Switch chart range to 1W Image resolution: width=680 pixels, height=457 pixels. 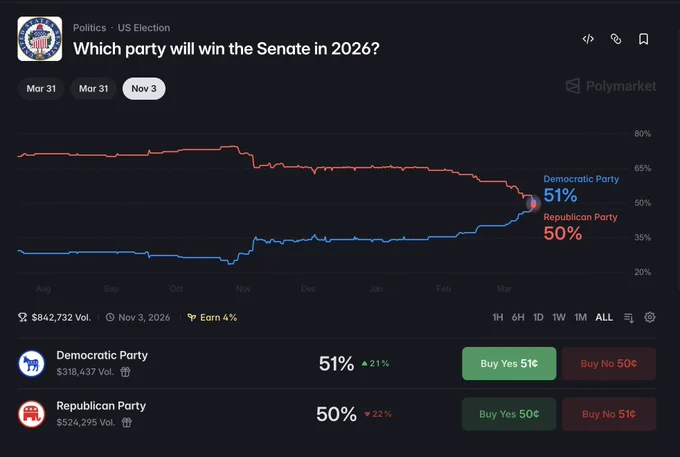(x=559, y=317)
